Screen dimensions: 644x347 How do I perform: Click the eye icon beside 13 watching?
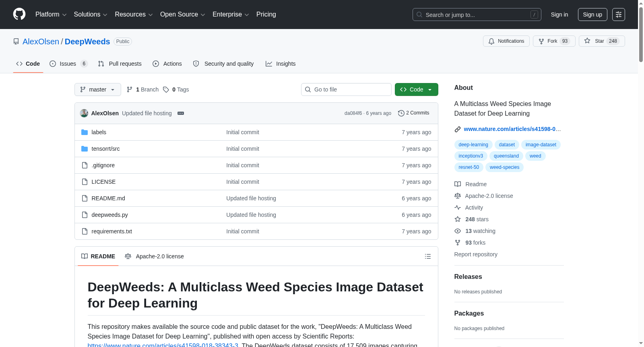458,231
